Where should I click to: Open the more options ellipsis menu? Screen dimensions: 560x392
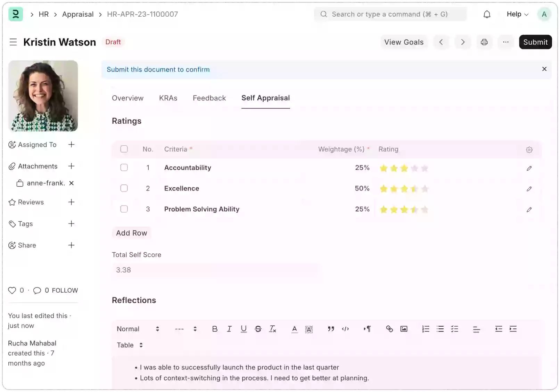pos(506,42)
